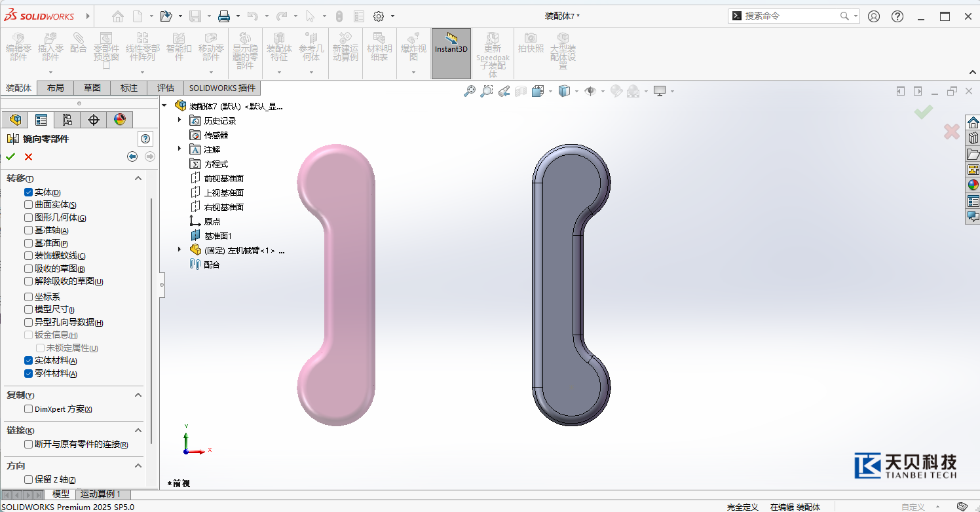The width and height of the screenshot is (980, 512).
Task: Collapse the 转移 section chevron
Action: tap(138, 179)
